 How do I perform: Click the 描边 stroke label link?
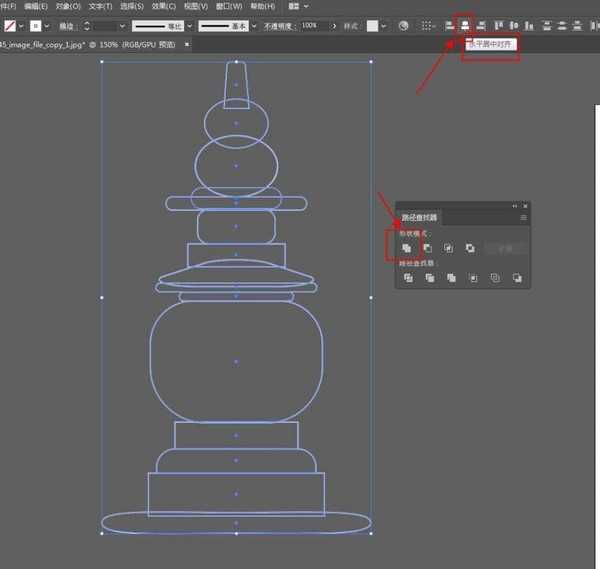tap(66, 25)
